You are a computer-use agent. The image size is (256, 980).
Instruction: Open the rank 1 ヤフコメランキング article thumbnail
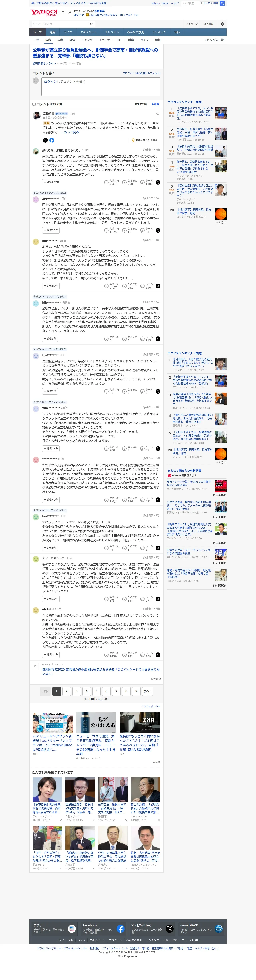(221, 113)
